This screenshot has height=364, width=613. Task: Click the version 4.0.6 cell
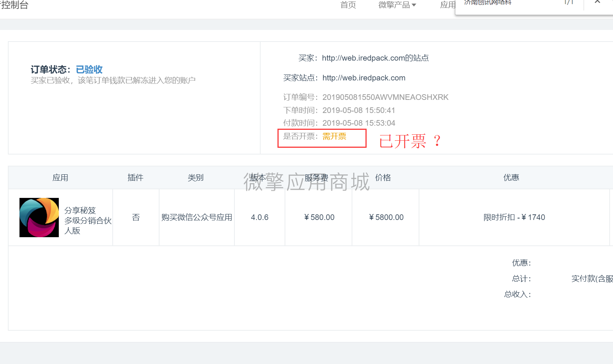click(x=260, y=217)
